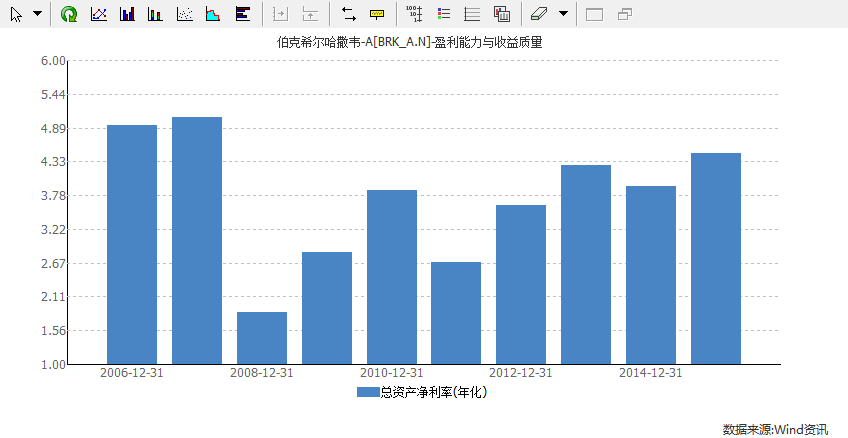Click the grayed move-right axis icon
Image resolution: width=848 pixels, height=438 pixels.
tap(280, 14)
